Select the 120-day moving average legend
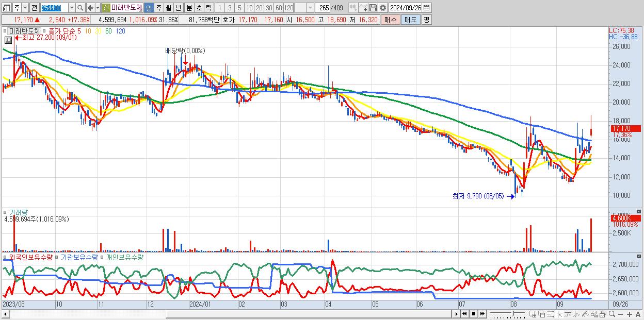644x320 pixels. [x=120, y=31]
